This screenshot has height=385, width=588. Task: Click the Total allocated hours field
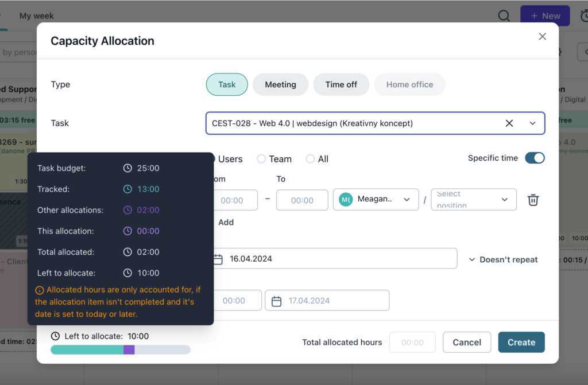[412, 343]
